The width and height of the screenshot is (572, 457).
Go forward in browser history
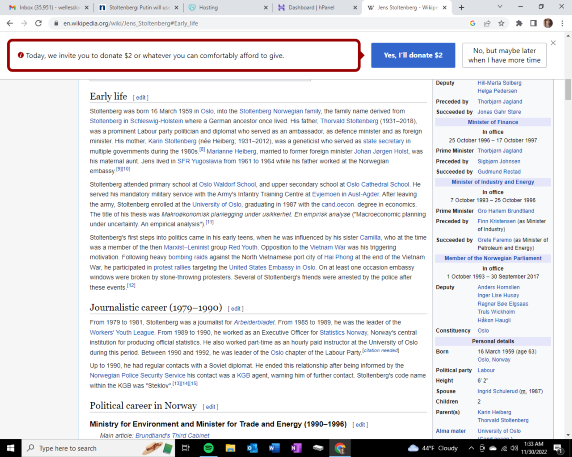click(24, 23)
